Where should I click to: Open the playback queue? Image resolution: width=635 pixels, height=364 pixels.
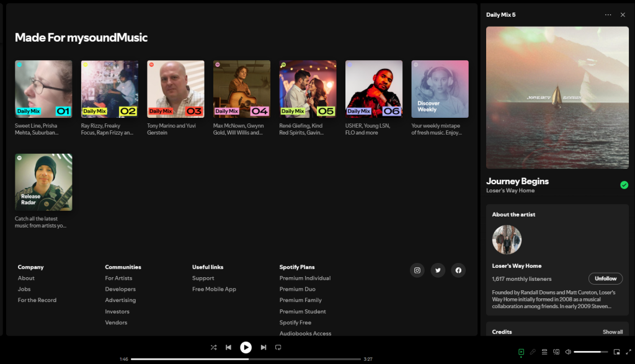(544, 352)
